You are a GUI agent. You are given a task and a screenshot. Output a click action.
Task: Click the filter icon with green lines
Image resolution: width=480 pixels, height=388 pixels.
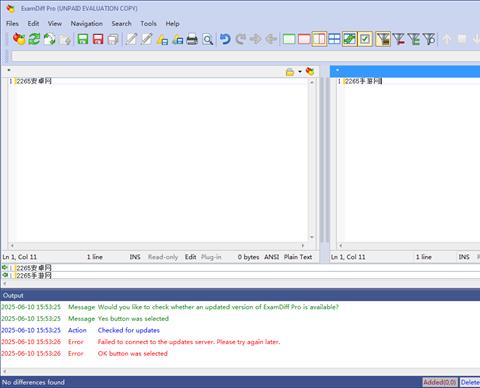(x=414, y=39)
